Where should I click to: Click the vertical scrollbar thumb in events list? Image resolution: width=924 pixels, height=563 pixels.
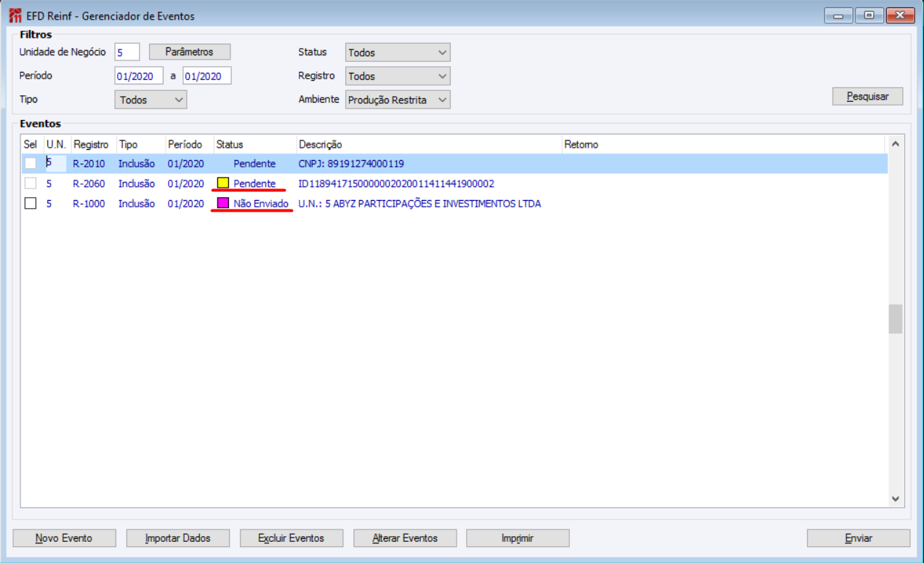tap(895, 319)
